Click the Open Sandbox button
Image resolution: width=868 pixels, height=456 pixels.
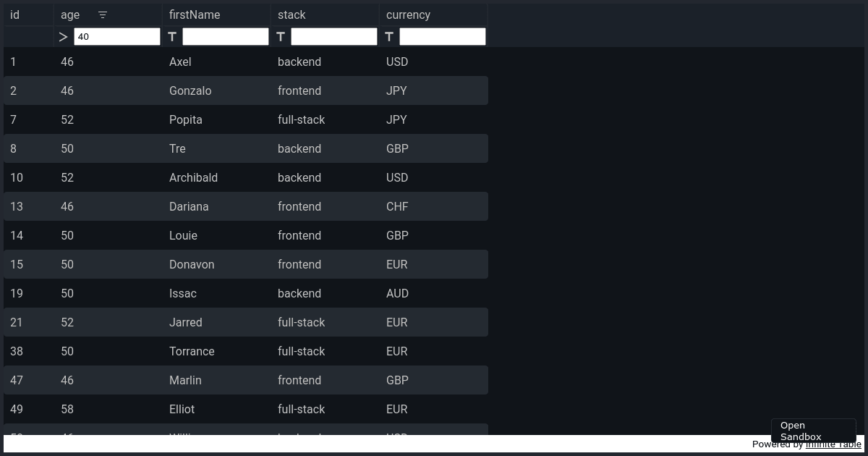tap(813, 431)
